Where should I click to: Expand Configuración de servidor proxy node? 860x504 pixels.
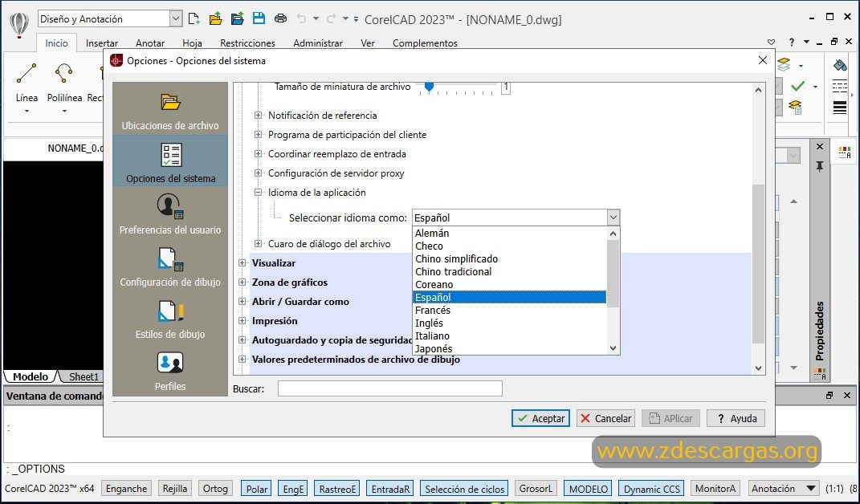click(x=258, y=173)
